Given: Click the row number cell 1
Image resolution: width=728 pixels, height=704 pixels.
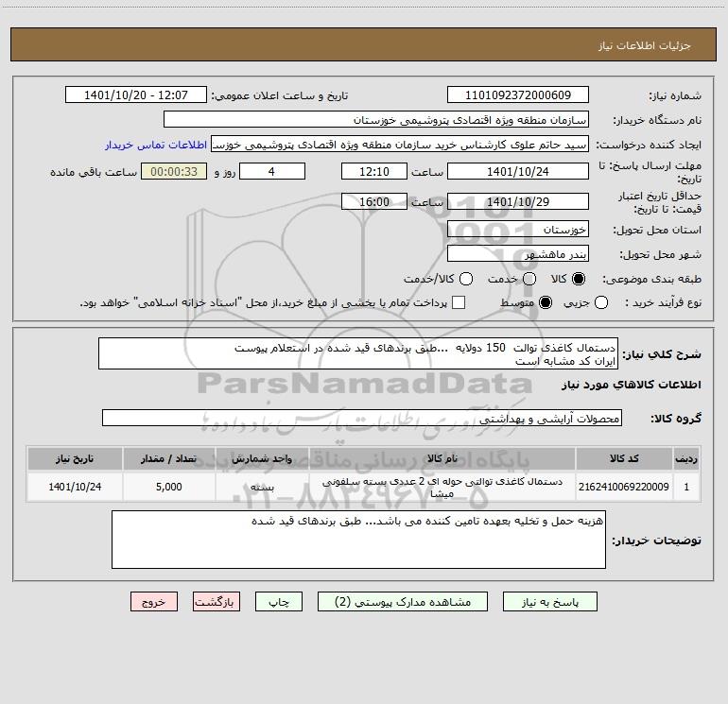Looking at the screenshot, I should click(x=686, y=487).
